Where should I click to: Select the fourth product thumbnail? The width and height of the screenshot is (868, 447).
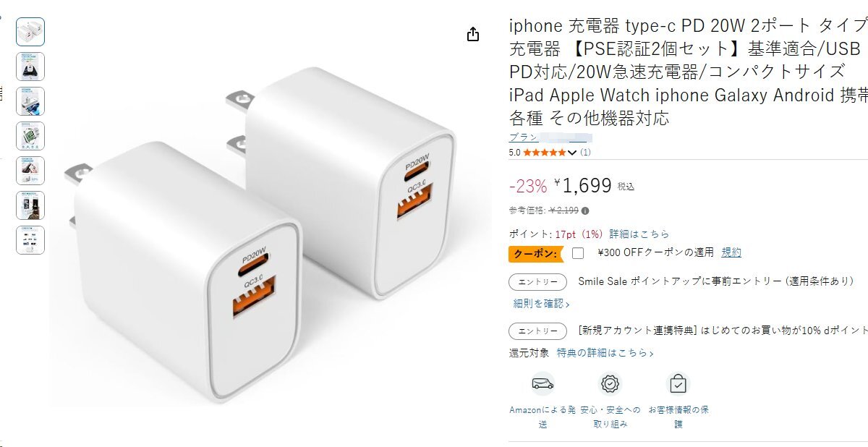tap(30, 136)
